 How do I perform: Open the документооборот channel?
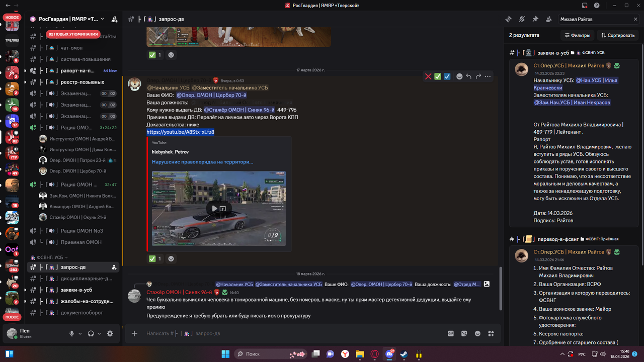(73, 313)
